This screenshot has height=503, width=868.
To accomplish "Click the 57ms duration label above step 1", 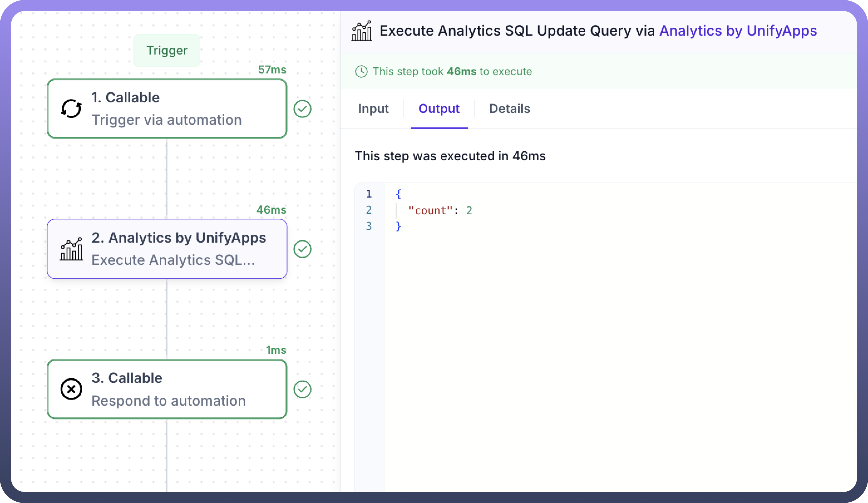I will (x=272, y=70).
